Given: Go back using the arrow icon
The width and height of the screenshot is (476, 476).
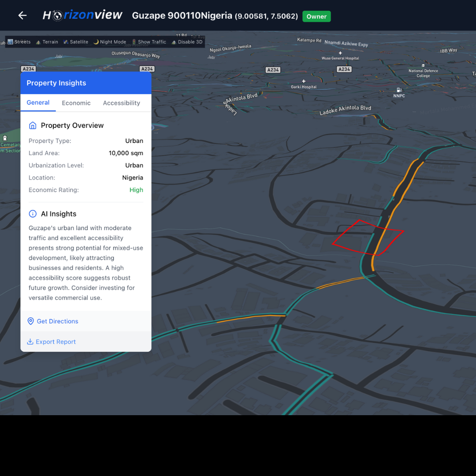Looking at the screenshot, I should click(x=22, y=15).
